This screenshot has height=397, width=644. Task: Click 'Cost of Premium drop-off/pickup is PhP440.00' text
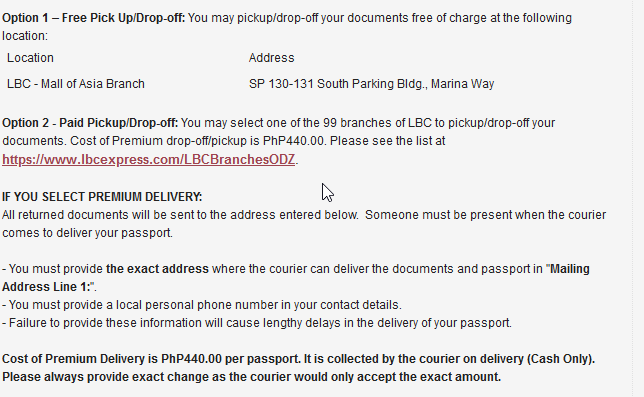[198, 141]
